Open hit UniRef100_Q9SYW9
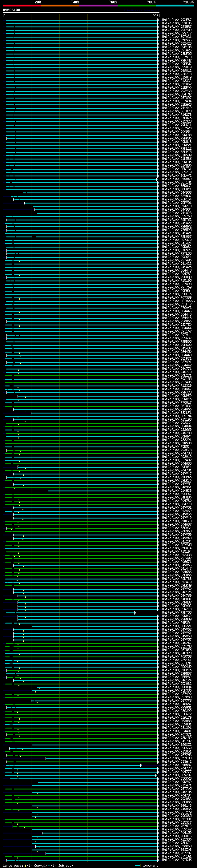This screenshot has height=868, width=197. 177,30
